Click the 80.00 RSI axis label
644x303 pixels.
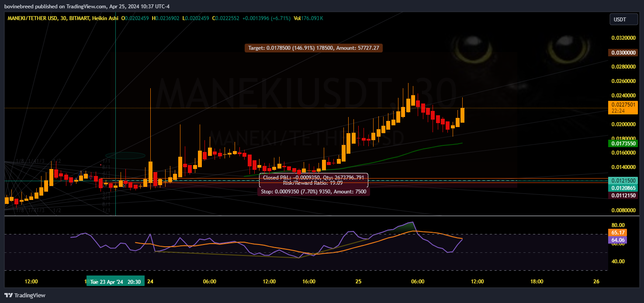(x=617, y=225)
